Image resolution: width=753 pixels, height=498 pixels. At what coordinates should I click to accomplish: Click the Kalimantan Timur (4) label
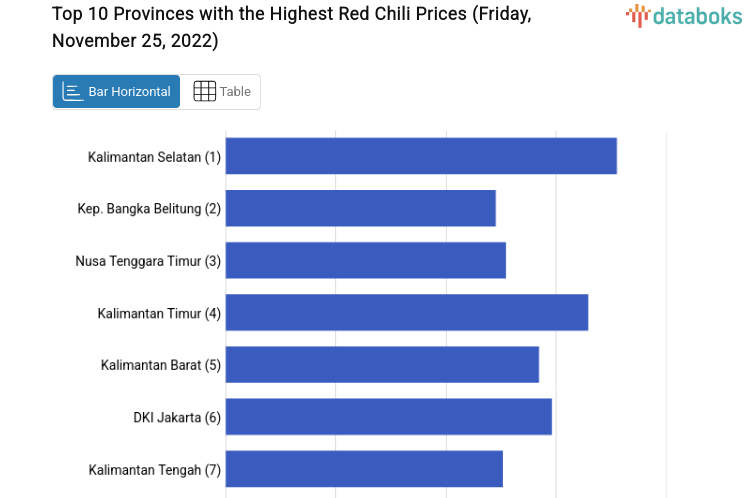click(159, 313)
